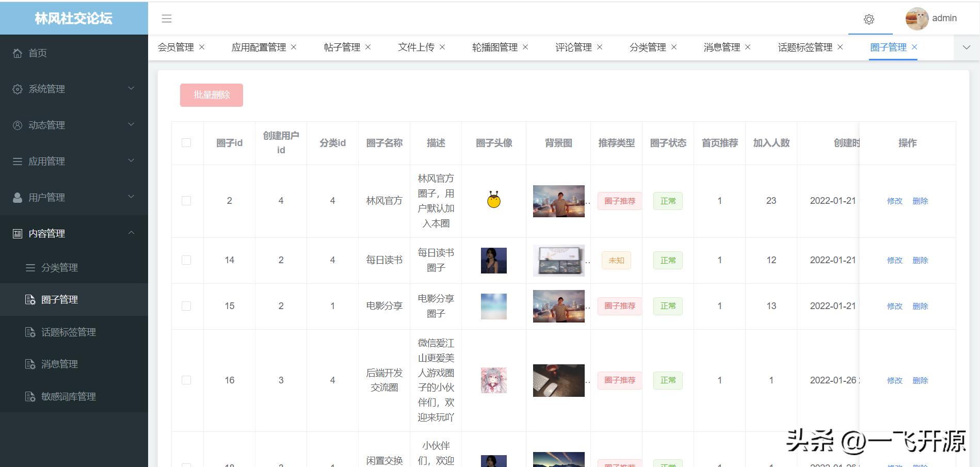This screenshot has height=467, width=980.
Task: Open 消息管理 in the sidebar
Action: pos(61,364)
